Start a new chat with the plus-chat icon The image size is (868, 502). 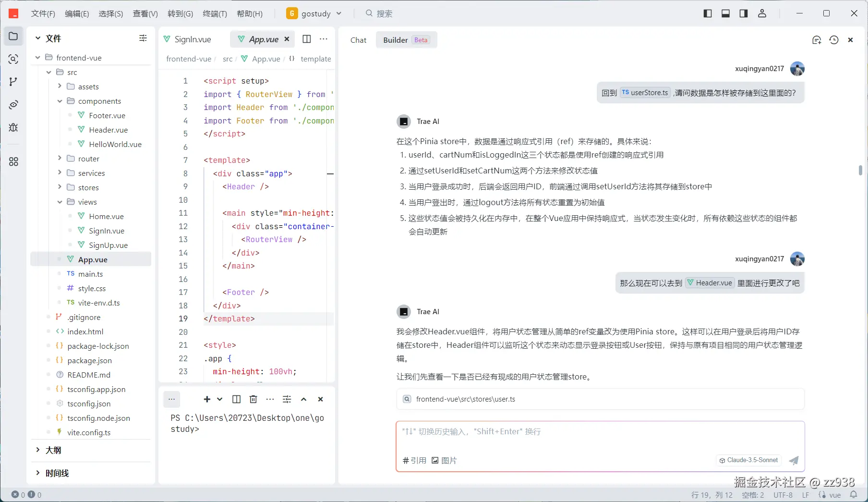click(817, 40)
